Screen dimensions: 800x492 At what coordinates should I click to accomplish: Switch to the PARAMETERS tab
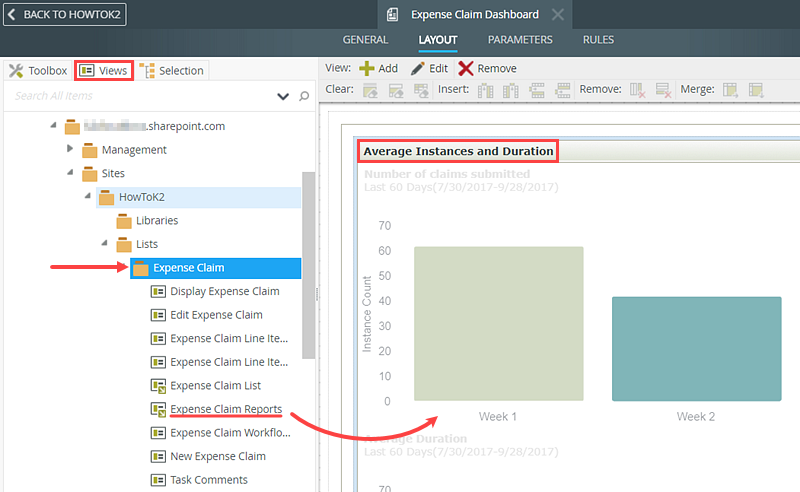[x=520, y=40]
